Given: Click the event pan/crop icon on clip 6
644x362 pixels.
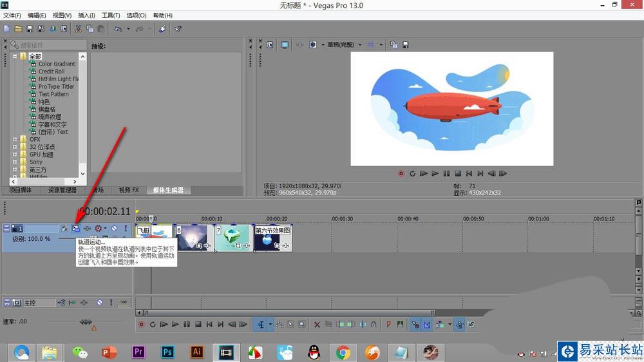Looking at the screenshot, I should [x=199, y=245].
